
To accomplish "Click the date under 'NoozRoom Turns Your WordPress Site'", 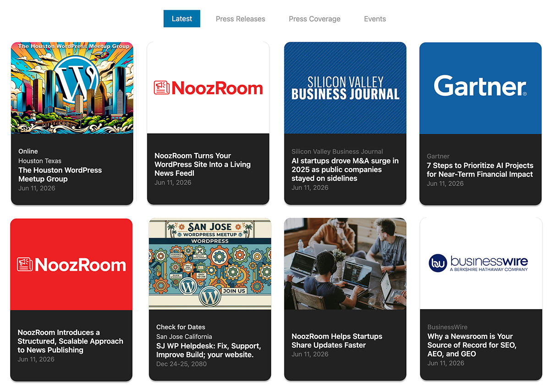I will point(173,182).
